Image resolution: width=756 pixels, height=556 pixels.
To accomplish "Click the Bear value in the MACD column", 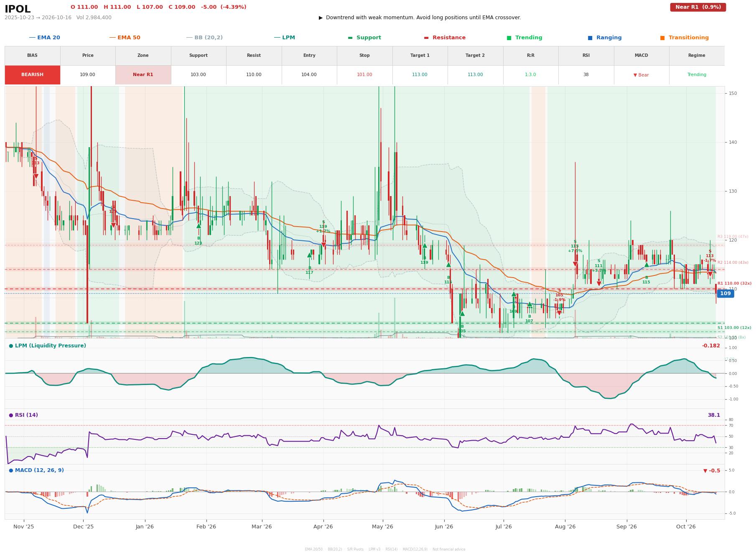I will pyautogui.click(x=641, y=75).
